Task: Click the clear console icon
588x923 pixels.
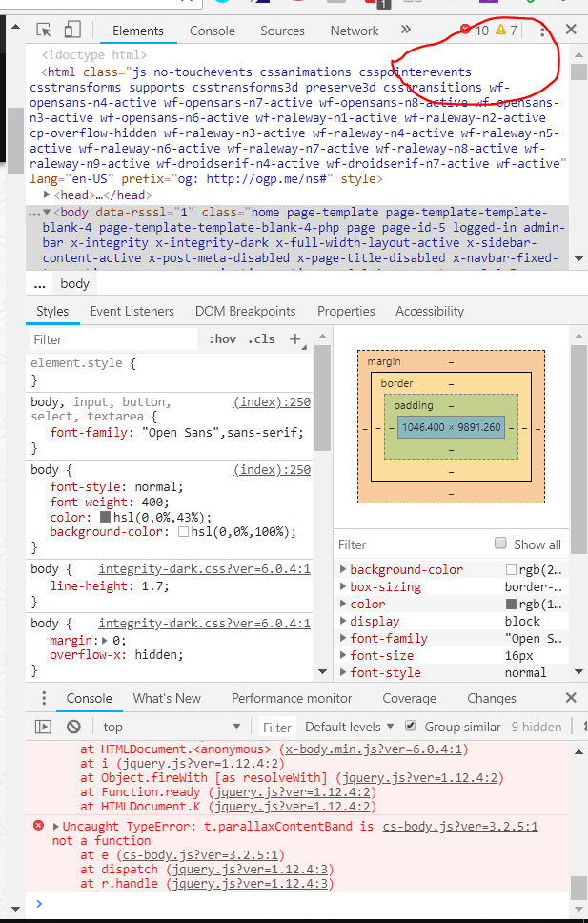Action: tap(73, 727)
